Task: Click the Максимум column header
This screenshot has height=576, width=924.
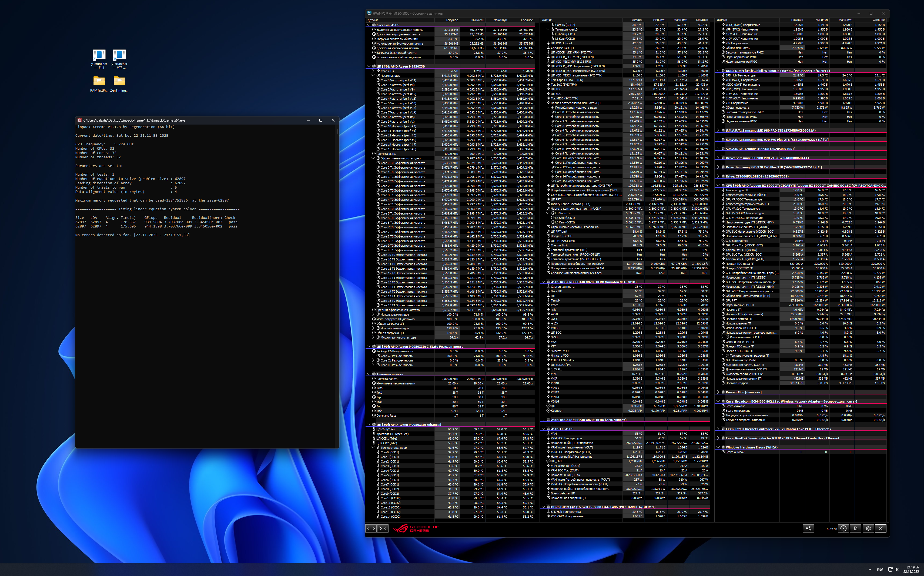Action: (500, 20)
